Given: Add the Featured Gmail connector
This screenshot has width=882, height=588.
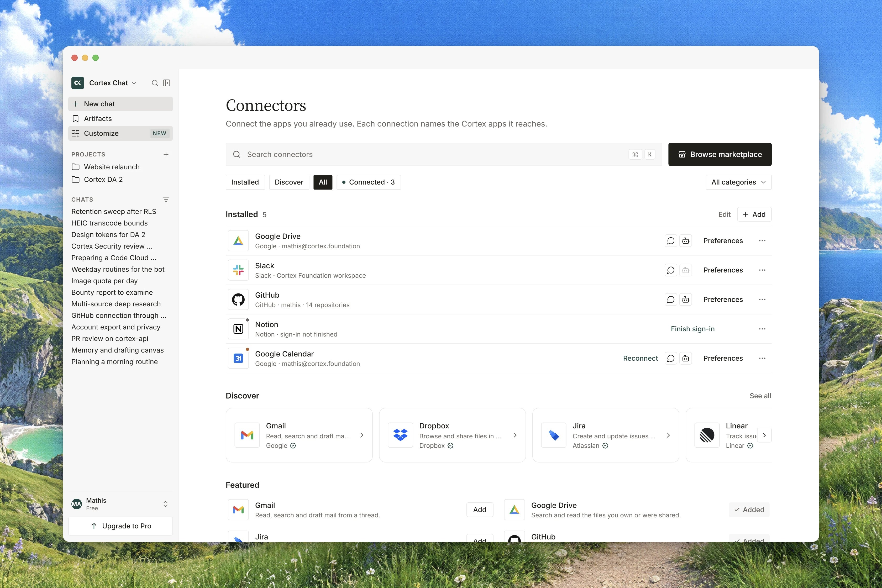Looking at the screenshot, I should click(480, 510).
